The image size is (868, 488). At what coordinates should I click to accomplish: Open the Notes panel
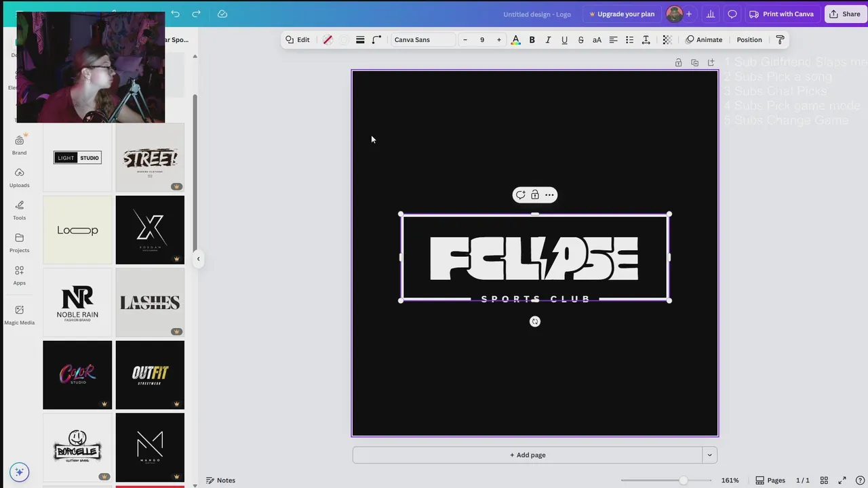pos(220,481)
